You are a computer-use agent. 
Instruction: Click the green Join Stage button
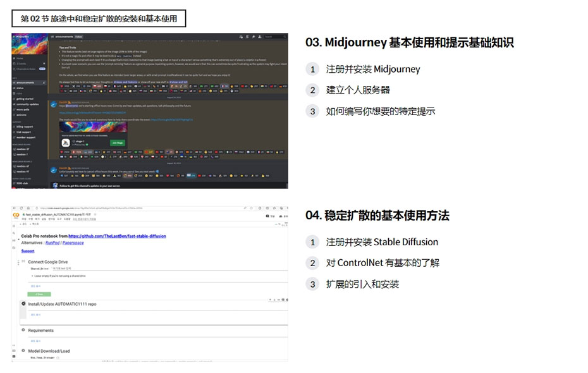[x=118, y=143]
